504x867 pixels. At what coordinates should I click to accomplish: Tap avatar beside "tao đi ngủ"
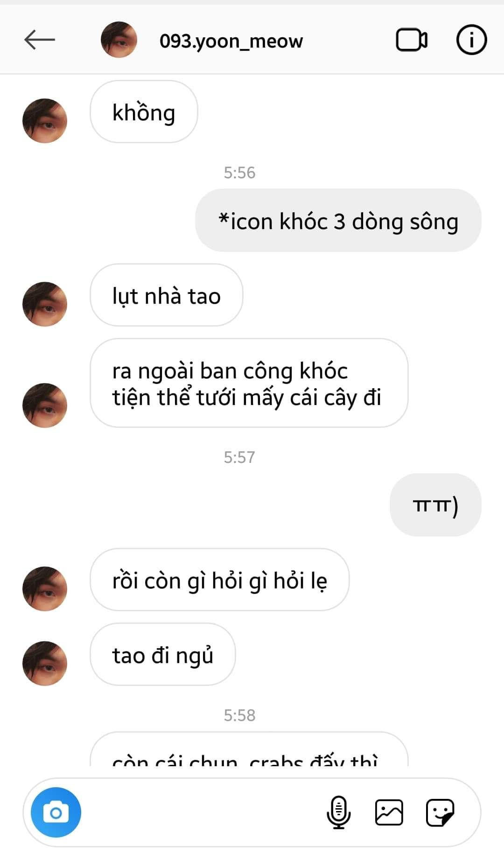45,664
